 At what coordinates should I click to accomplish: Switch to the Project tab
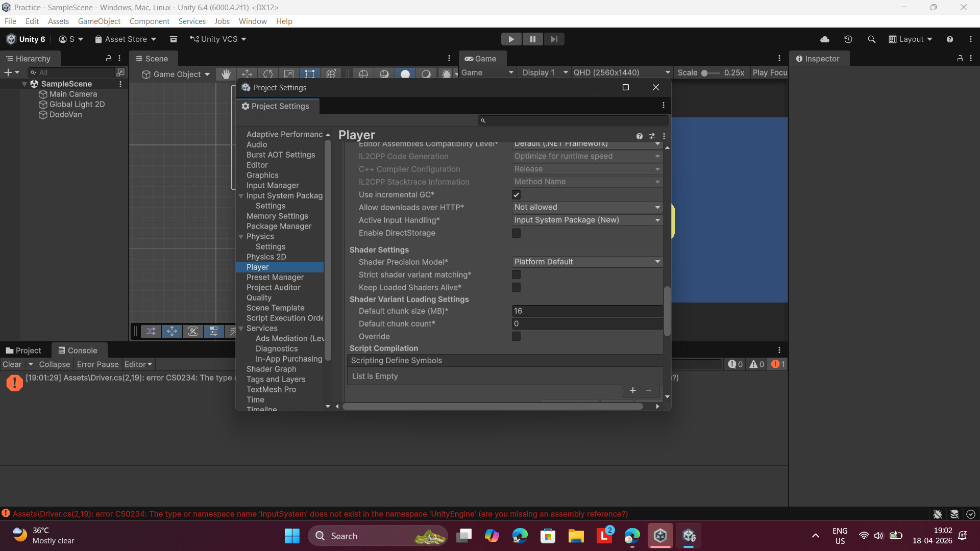click(x=23, y=350)
